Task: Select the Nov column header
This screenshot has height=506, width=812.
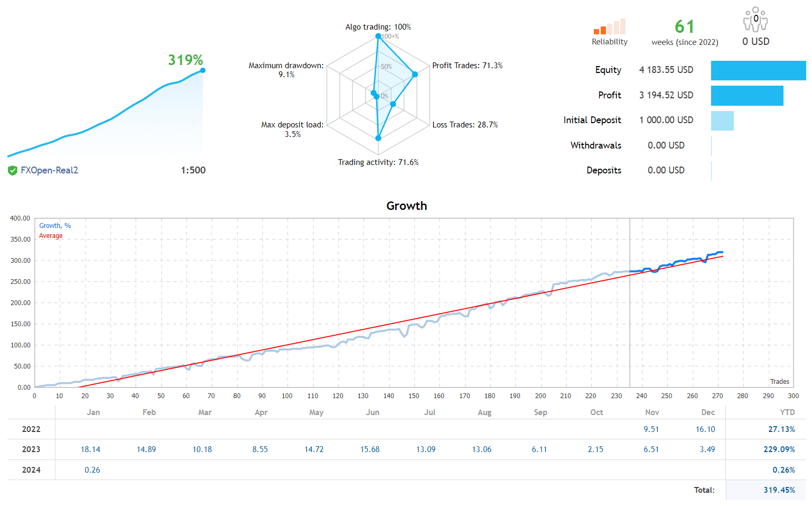Action: click(652, 412)
